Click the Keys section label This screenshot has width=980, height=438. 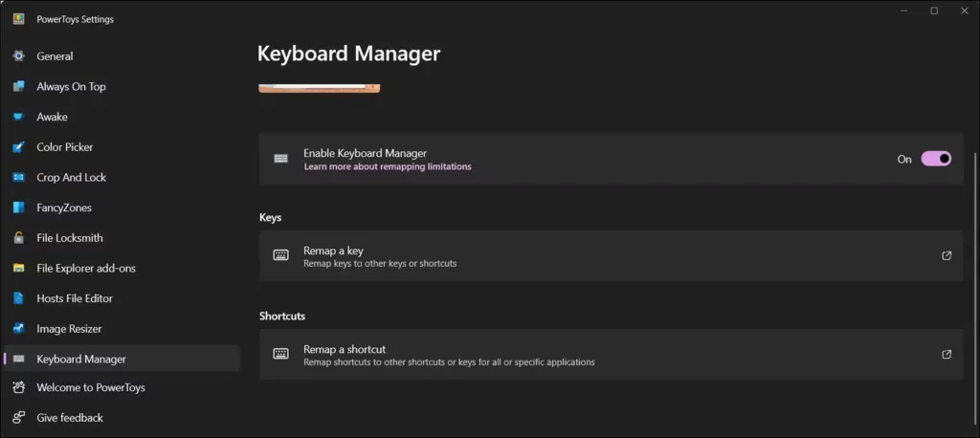271,217
